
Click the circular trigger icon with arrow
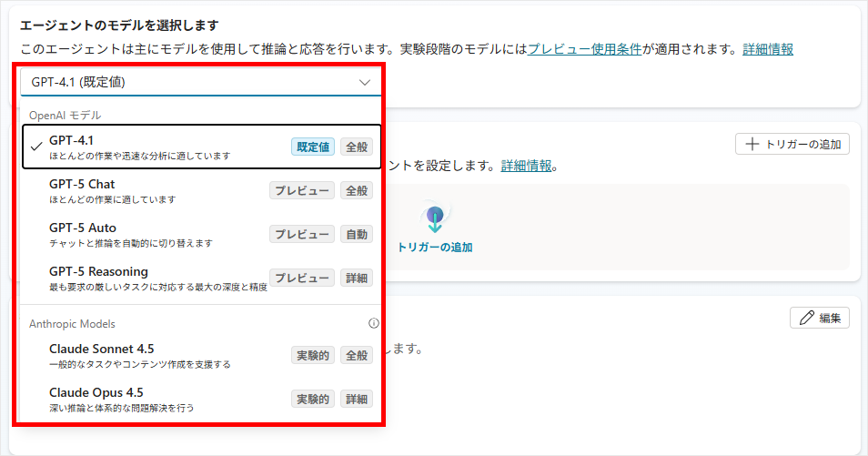coord(435,217)
